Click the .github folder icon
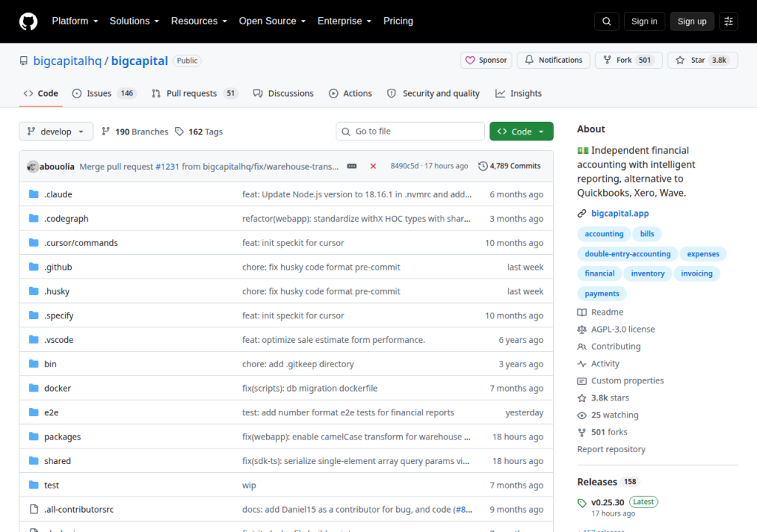 coord(33,267)
